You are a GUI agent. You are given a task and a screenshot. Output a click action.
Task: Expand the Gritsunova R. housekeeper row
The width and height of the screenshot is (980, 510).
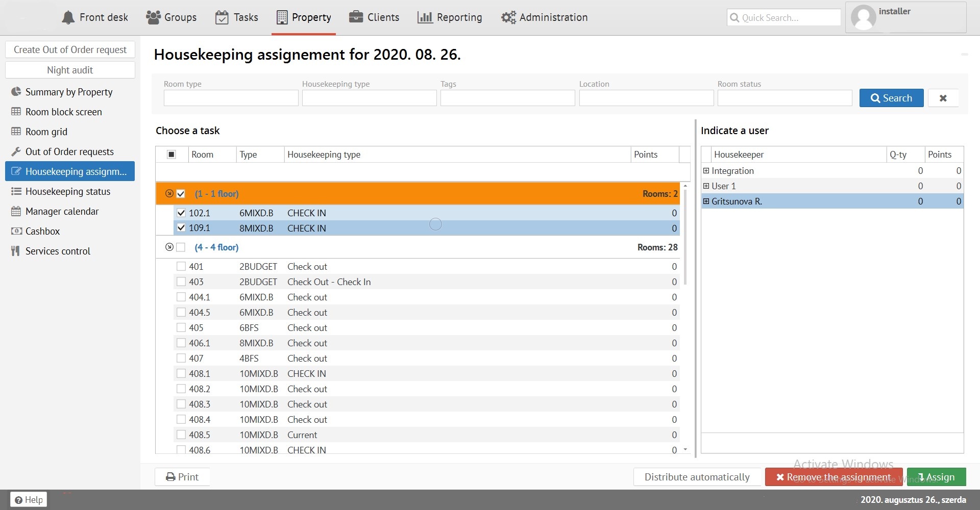[x=706, y=201]
